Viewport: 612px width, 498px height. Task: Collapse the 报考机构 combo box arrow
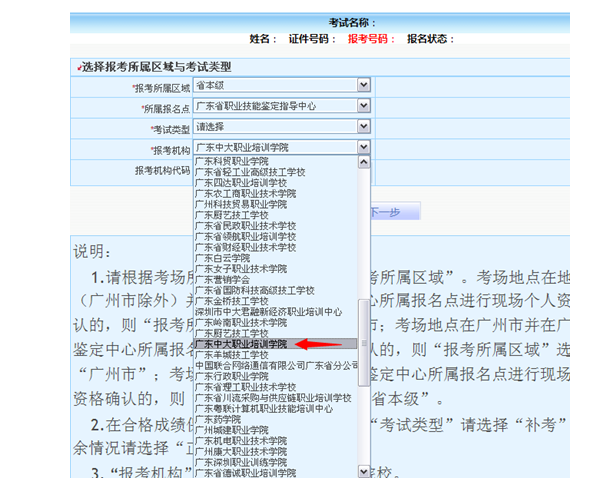point(363,147)
